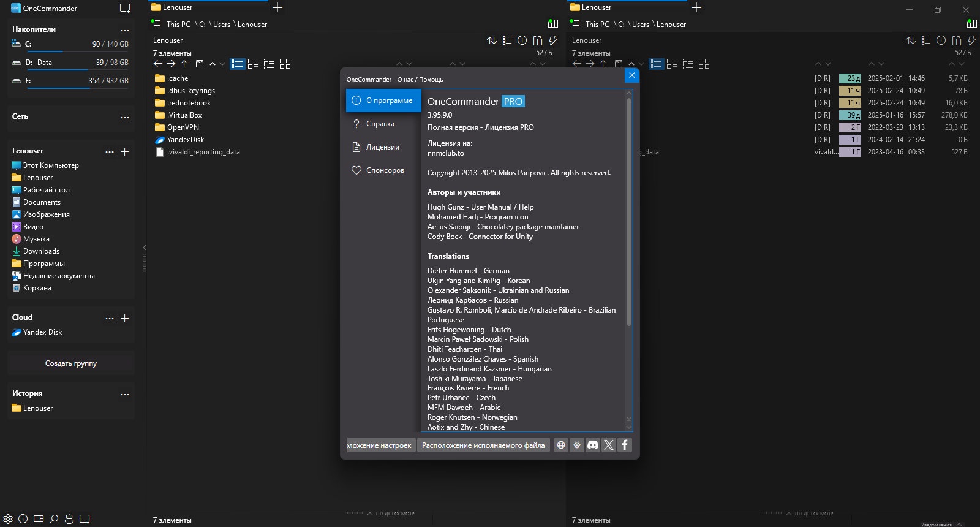Click Расположение исполняемого файла button

[x=483, y=445]
